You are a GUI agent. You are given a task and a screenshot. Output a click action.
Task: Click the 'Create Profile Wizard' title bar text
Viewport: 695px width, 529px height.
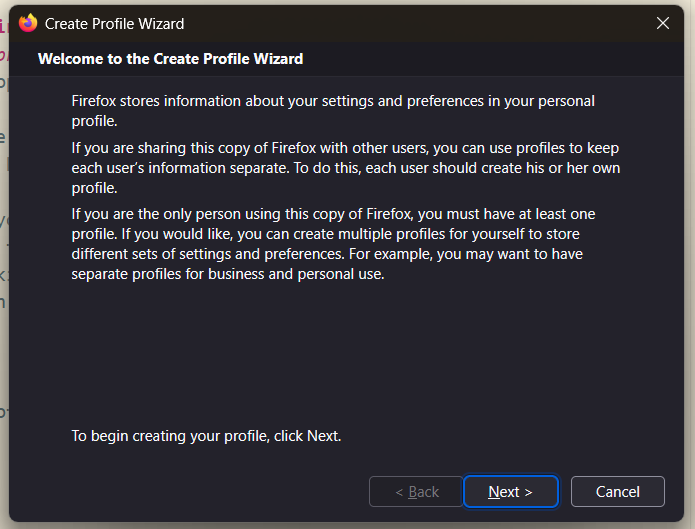(114, 24)
